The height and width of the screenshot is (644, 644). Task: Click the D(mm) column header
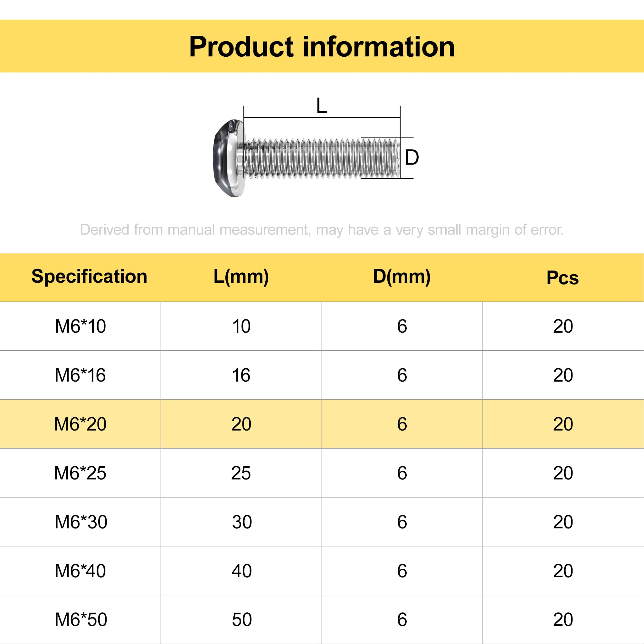point(402,276)
